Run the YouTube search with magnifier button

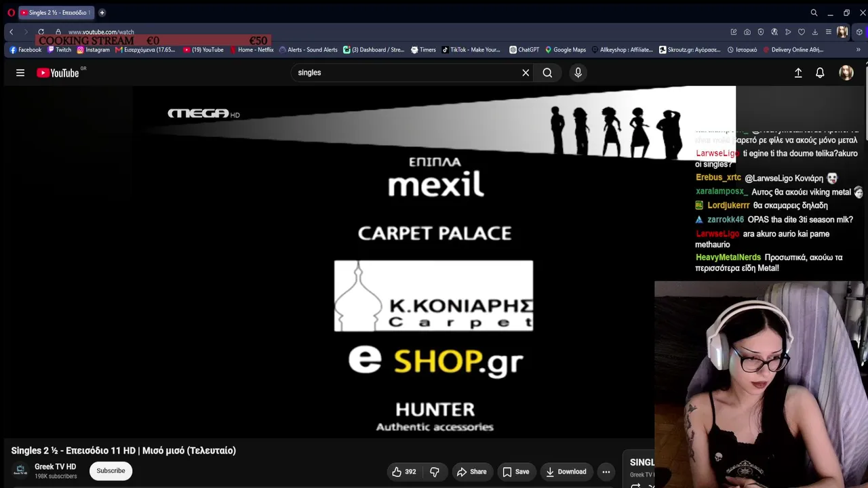pos(547,73)
